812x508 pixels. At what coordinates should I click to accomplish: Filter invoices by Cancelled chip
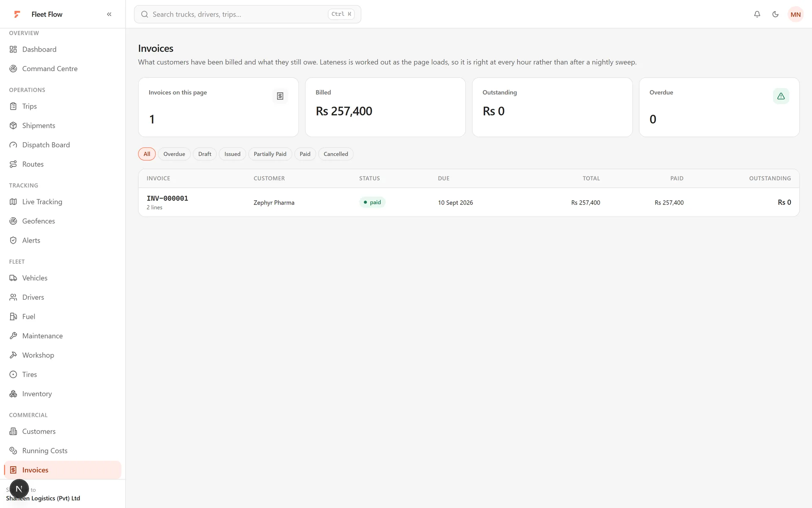click(x=336, y=154)
